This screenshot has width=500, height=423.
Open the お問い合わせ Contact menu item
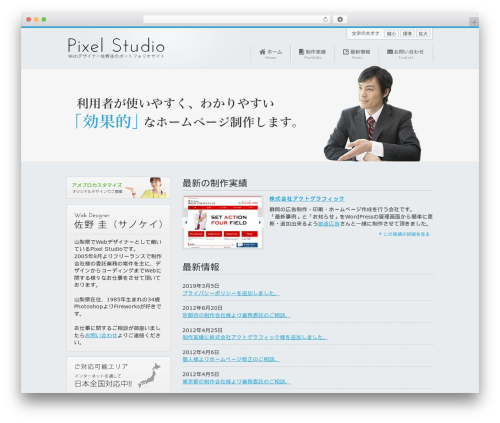tap(405, 54)
